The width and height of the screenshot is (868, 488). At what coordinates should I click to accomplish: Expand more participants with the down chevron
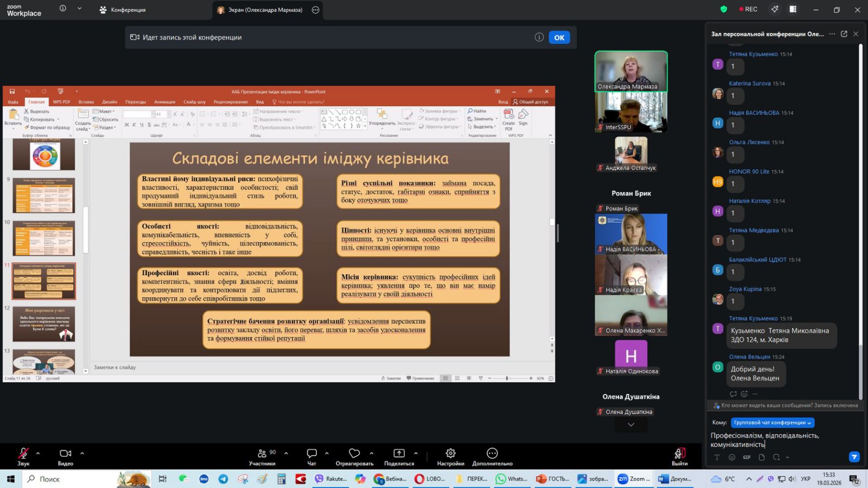(x=631, y=425)
